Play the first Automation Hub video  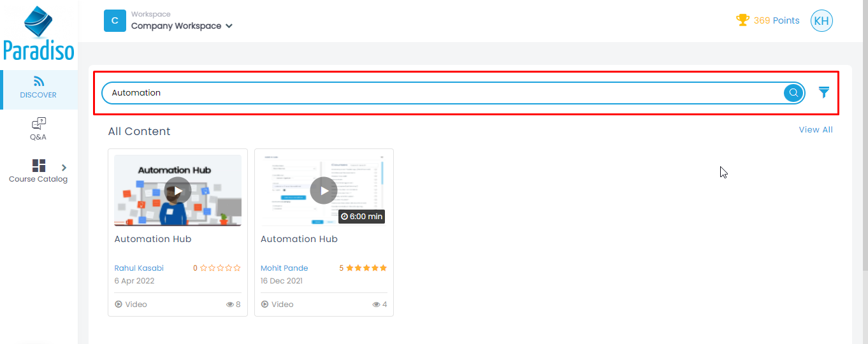coord(178,190)
